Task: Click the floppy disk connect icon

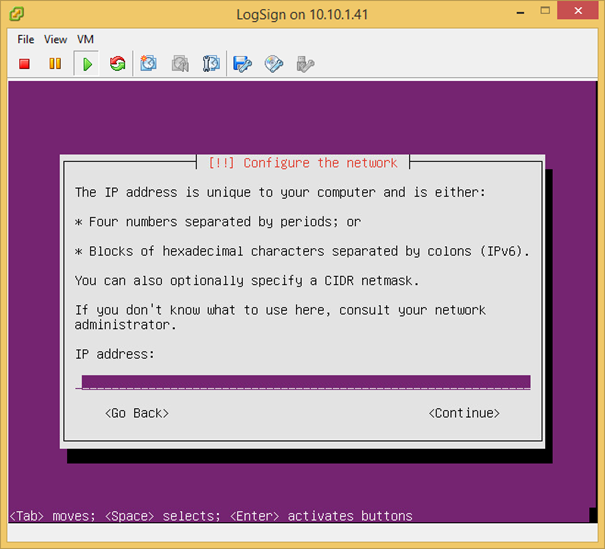Action: tap(242, 64)
